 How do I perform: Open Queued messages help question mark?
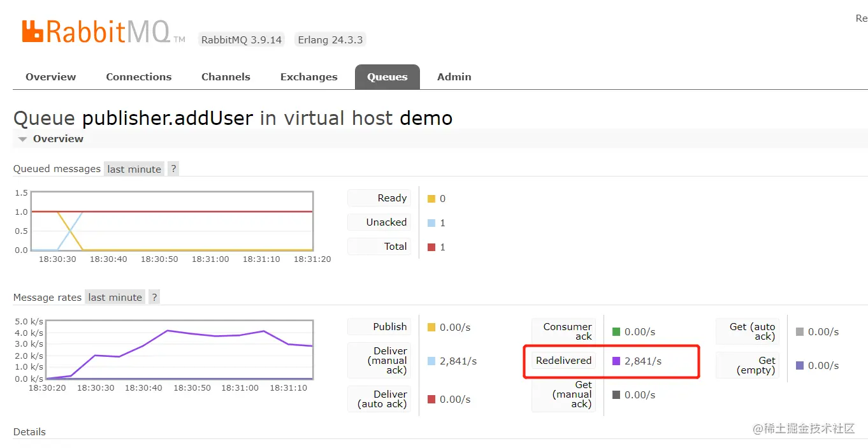pos(173,169)
